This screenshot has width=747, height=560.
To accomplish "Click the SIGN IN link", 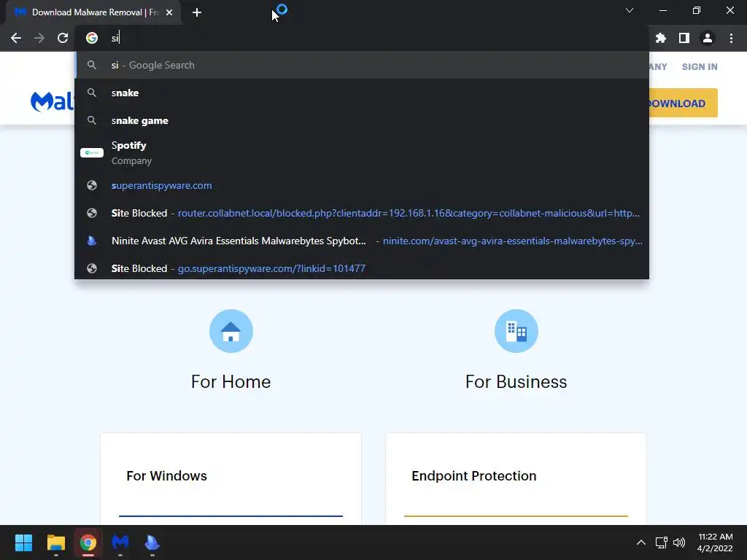I will pos(700,66).
